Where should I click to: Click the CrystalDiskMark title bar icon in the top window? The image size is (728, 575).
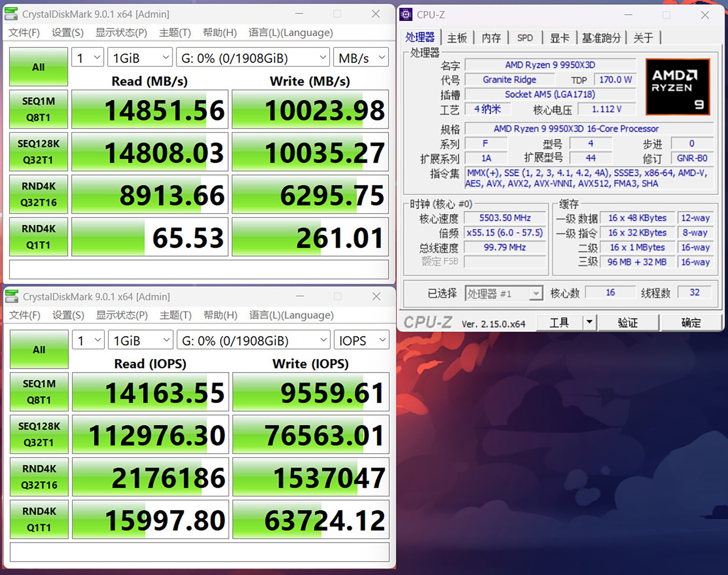(x=11, y=14)
